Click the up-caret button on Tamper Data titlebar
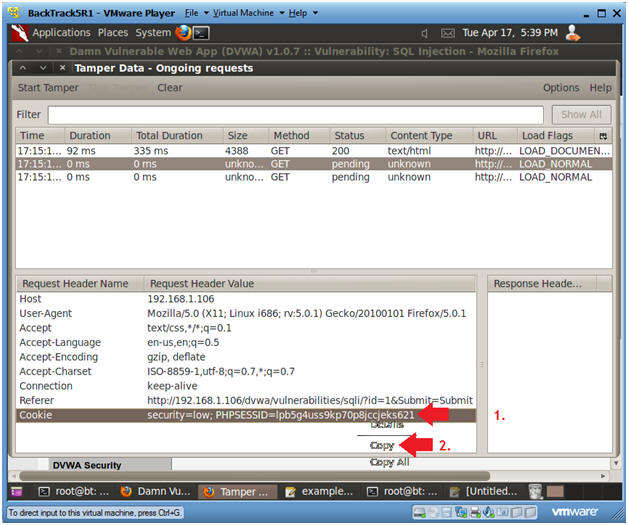The image size is (628, 525). pyautogui.click(x=23, y=68)
